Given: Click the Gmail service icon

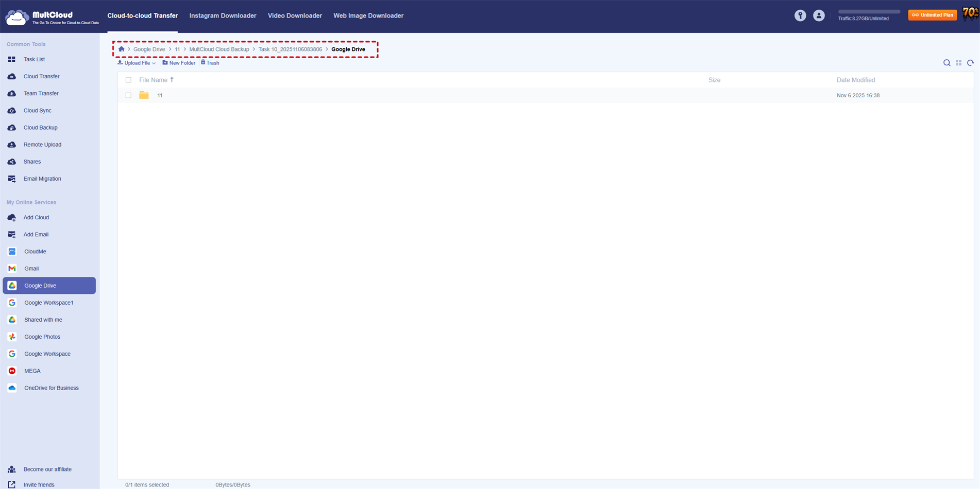Looking at the screenshot, I should coord(12,268).
